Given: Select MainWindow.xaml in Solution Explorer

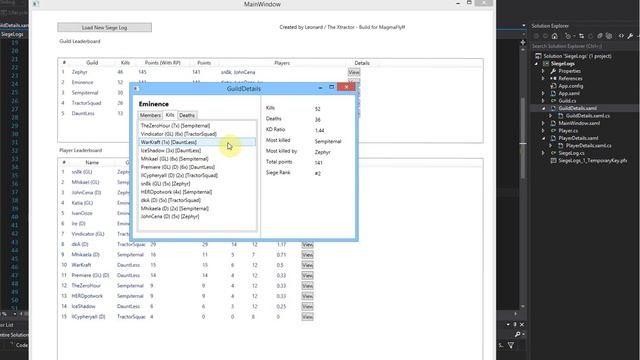Looking at the screenshot, I should click(x=579, y=123).
